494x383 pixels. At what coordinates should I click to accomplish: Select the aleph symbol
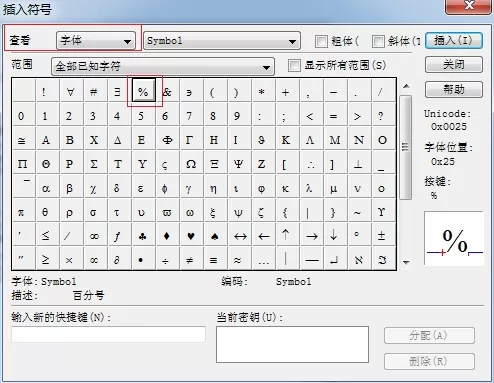pos(359,259)
